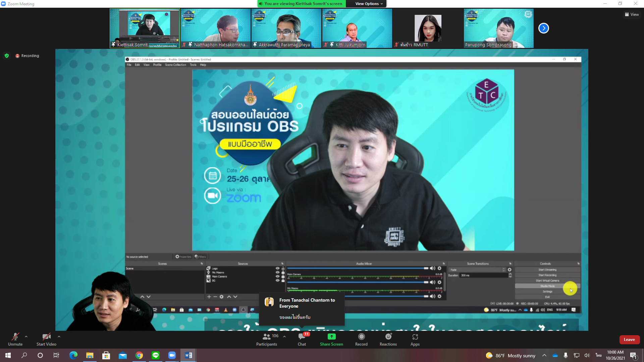
Task: Select Kiettisak Somrit video thumbnail
Action: 145,28
